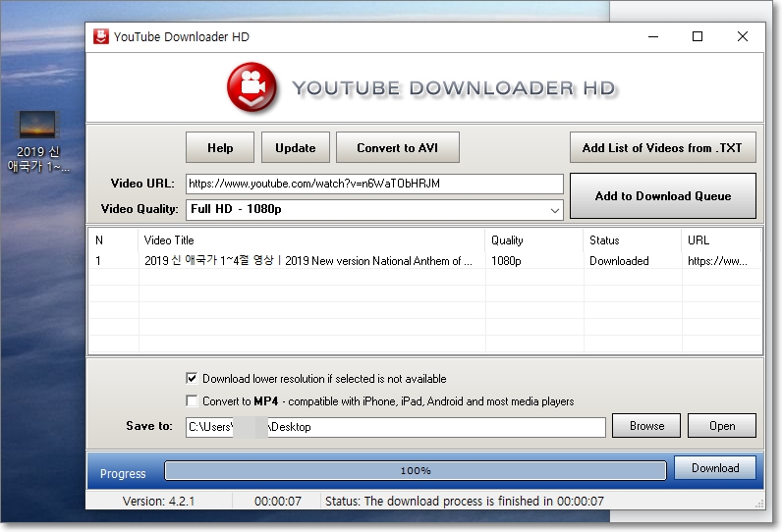
Task: Click in the Save to path field
Action: click(x=396, y=427)
